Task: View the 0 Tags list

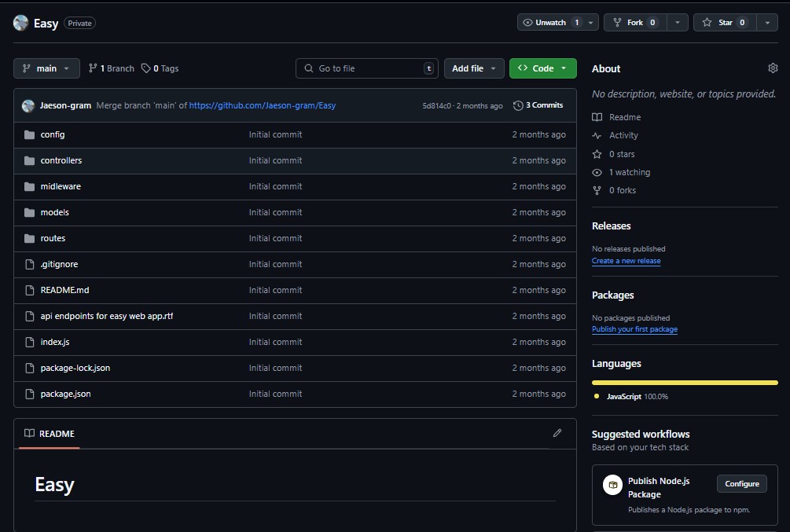Action: [x=160, y=68]
